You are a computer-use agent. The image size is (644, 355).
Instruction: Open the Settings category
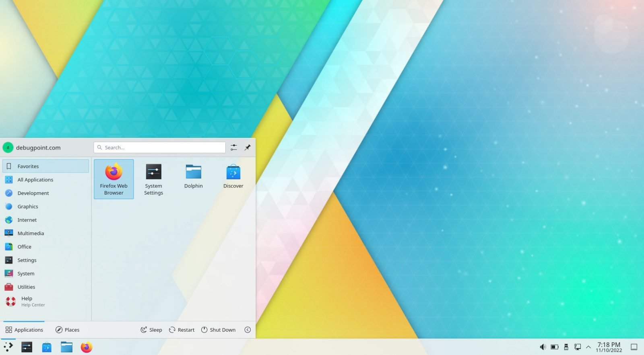point(45,260)
